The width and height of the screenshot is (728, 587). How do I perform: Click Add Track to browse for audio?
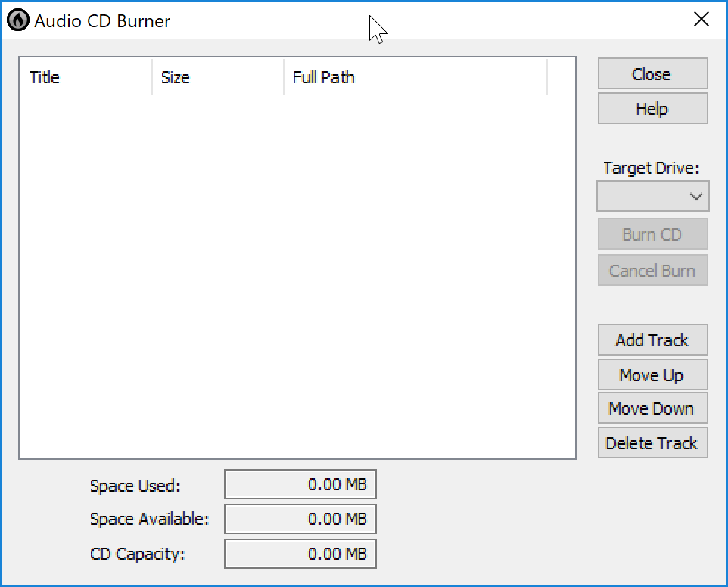[x=652, y=340]
